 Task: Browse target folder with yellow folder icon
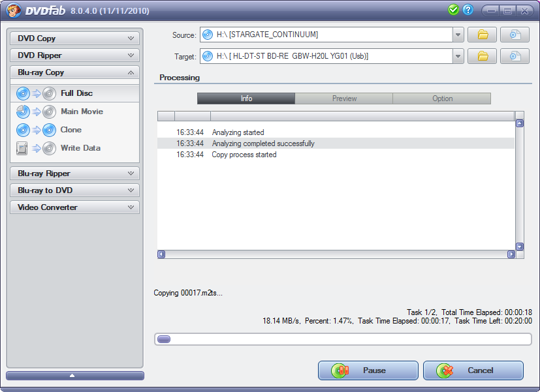482,56
